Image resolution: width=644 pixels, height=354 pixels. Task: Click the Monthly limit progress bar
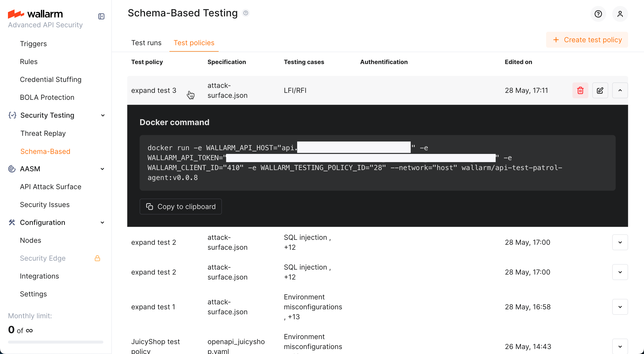click(x=55, y=342)
